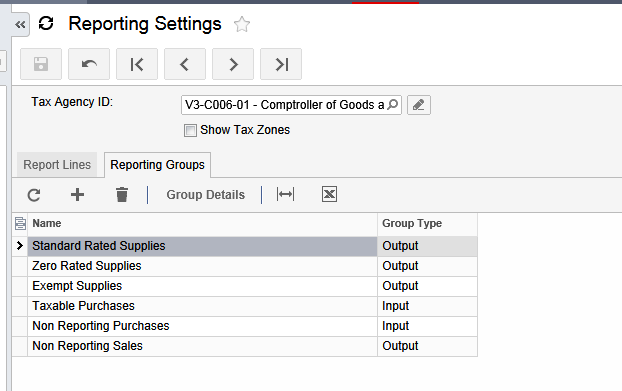Toggle the Show Tax Zones checkbox

point(190,130)
